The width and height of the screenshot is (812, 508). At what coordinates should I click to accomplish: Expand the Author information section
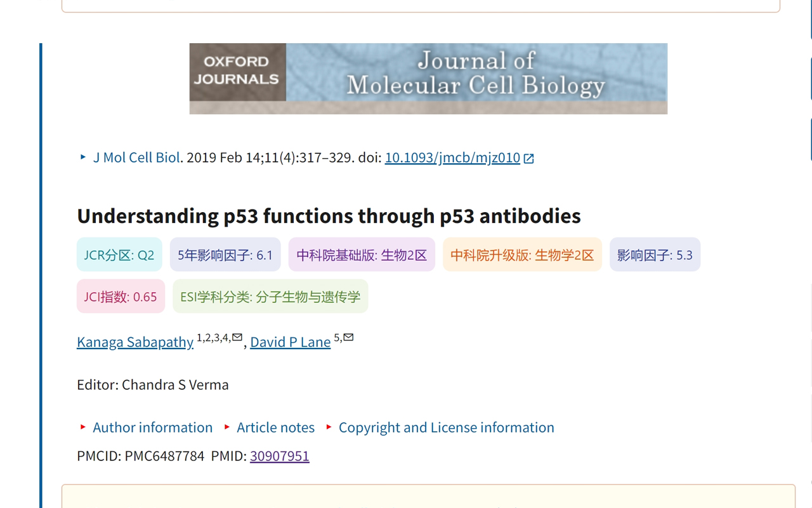(x=152, y=427)
